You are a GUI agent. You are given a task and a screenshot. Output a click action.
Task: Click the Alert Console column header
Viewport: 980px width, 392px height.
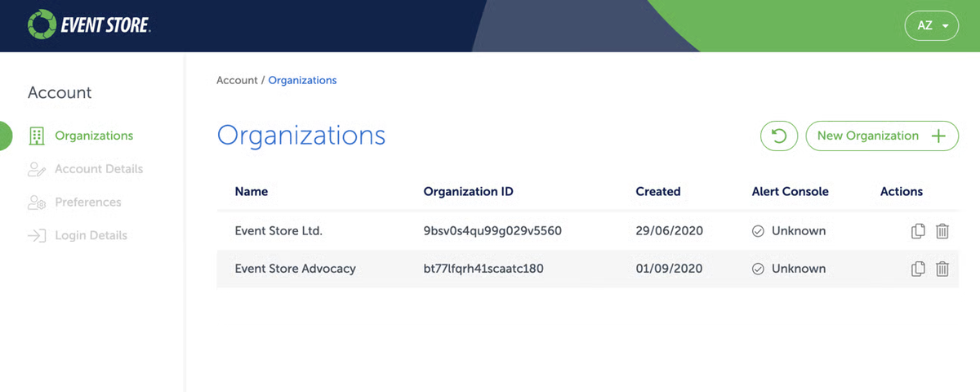coord(790,191)
